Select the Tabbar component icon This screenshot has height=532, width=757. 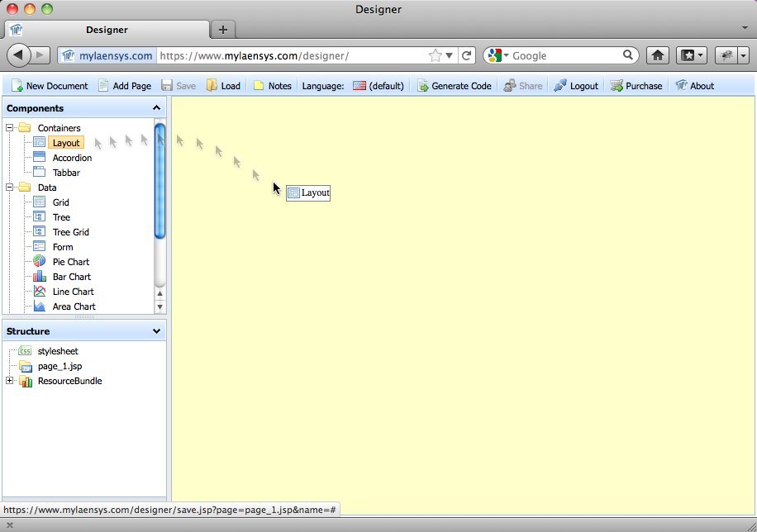(39, 172)
